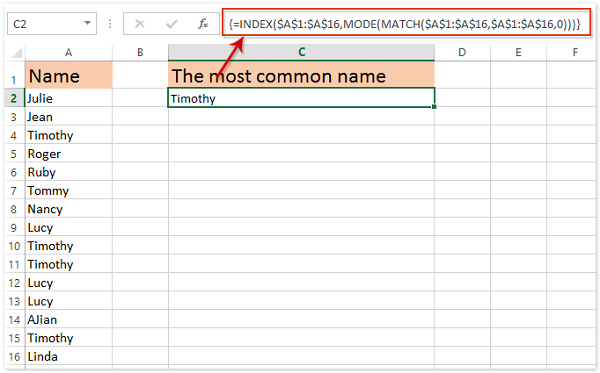Select row 2 header
This screenshot has width=600, height=373.
tap(14, 98)
